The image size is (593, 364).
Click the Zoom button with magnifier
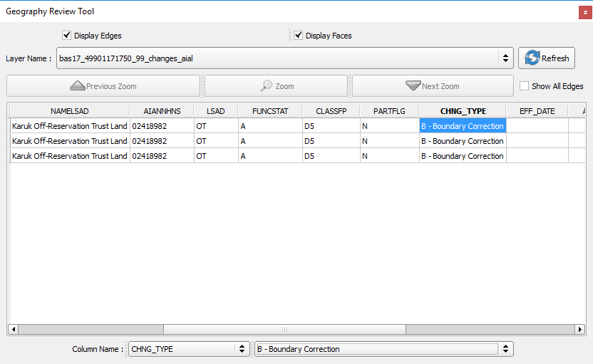point(276,85)
